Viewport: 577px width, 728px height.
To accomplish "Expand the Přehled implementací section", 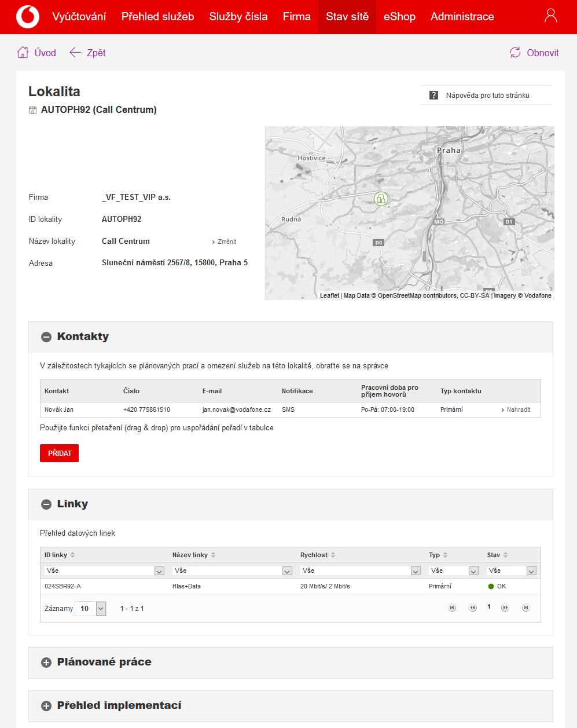I will (x=46, y=706).
